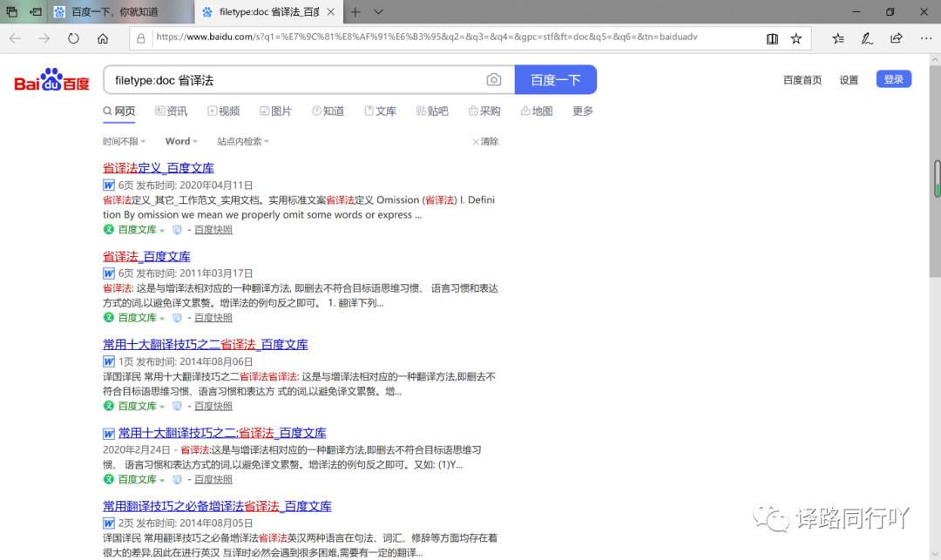The height and width of the screenshot is (560, 941).
Task: Click the camera image-search icon
Action: (493, 80)
